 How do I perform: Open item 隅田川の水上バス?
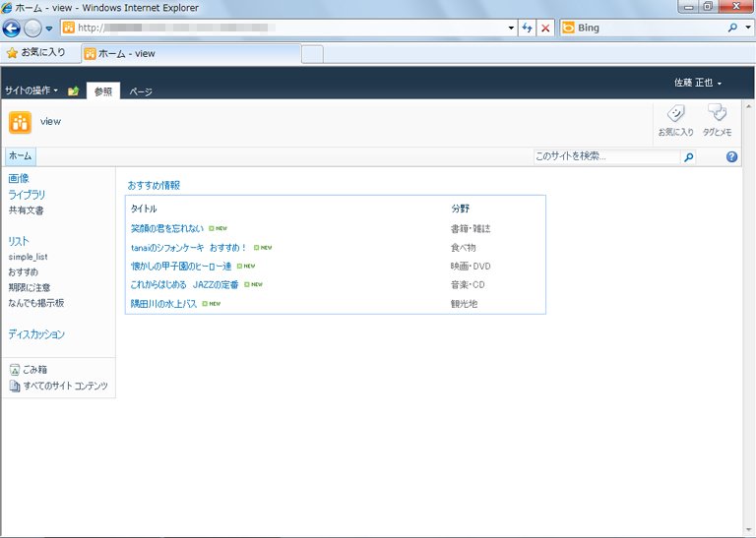click(x=164, y=304)
